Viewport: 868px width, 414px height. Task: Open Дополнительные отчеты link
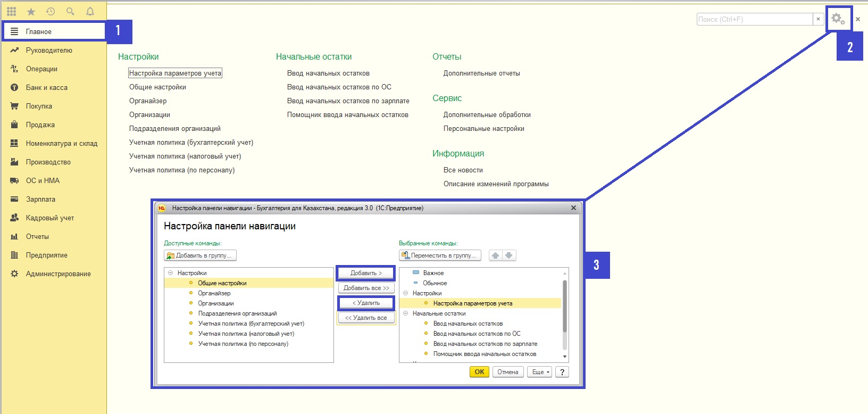click(x=482, y=73)
